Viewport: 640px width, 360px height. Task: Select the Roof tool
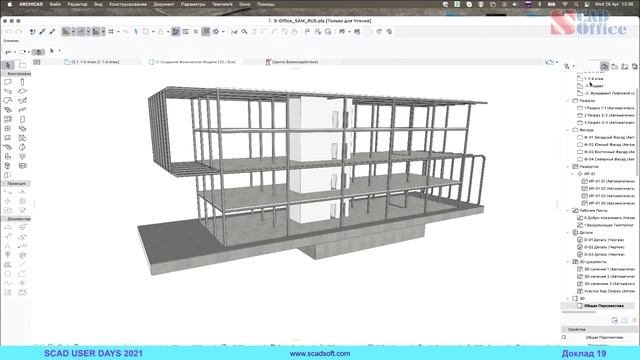pyautogui.click(x=8, y=100)
